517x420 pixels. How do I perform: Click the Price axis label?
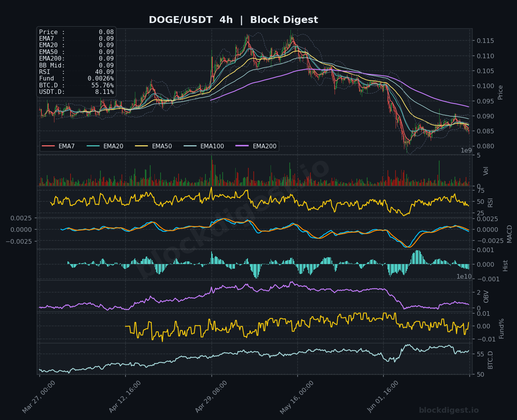500,92
